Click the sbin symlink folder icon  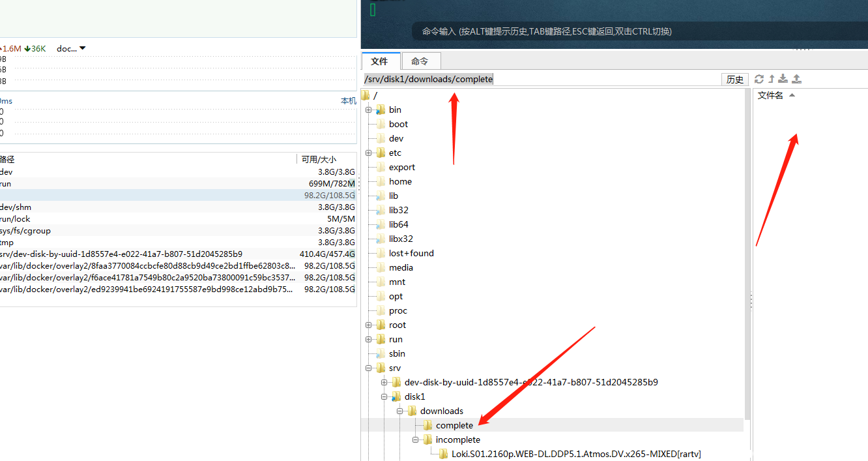tap(381, 353)
